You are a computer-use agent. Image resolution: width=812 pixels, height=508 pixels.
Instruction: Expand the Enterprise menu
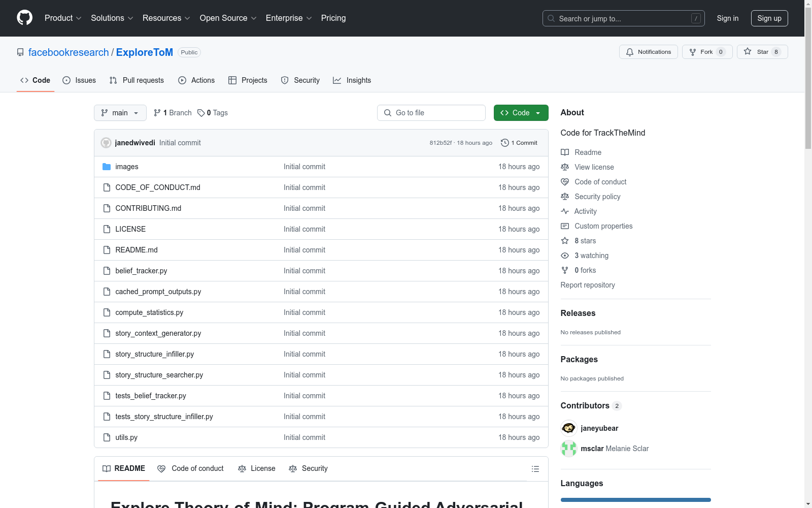click(289, 18)
